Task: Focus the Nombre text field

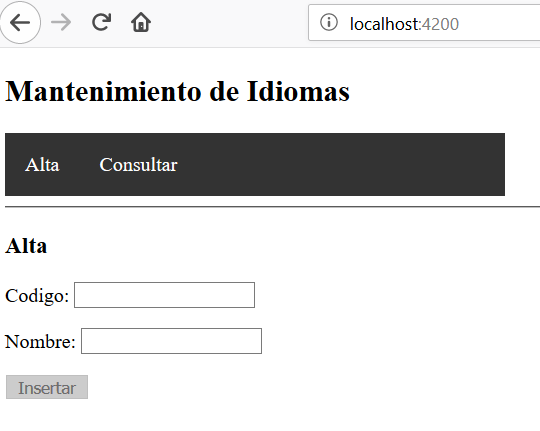Action: click(172, 341)
